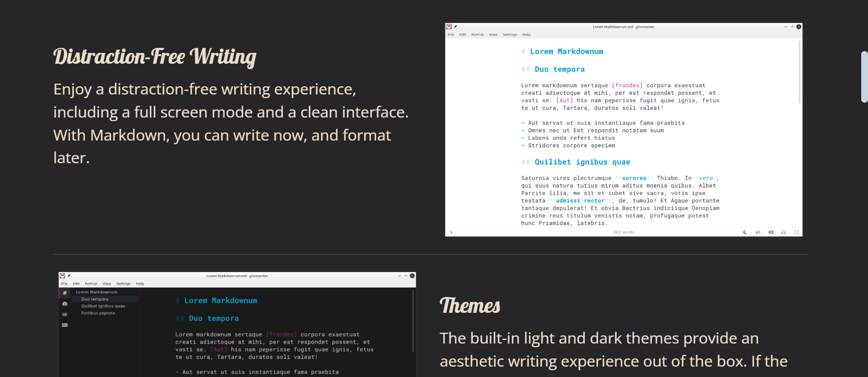868x377 pixels.
Task: Toggle focus mode headphones icon in status bar
Action: coord(783,232)
